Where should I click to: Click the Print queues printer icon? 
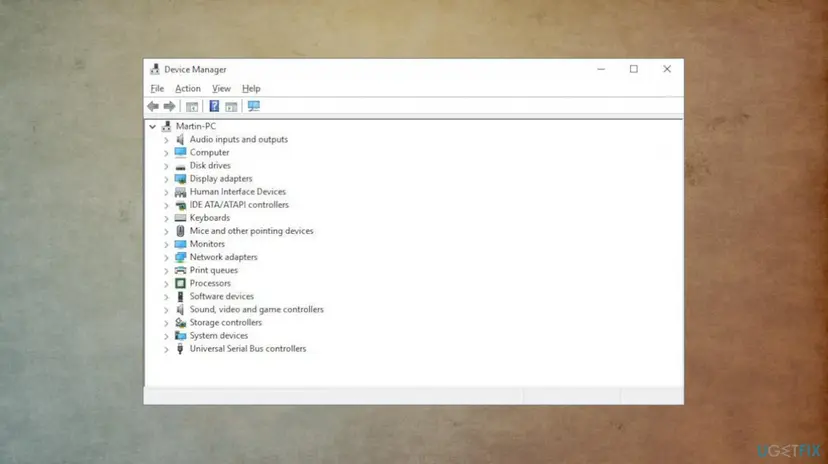(x=181, y=270)
